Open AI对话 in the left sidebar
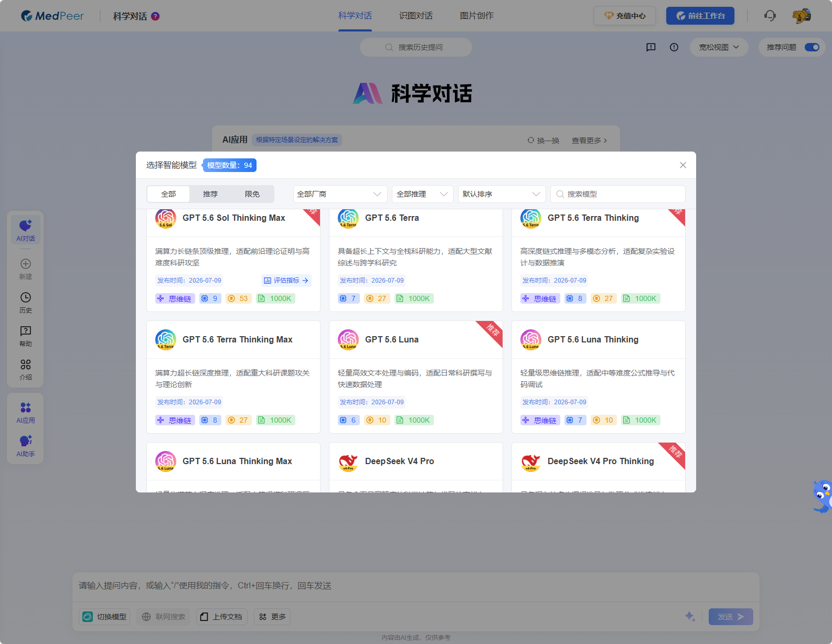 click(26, 231)
